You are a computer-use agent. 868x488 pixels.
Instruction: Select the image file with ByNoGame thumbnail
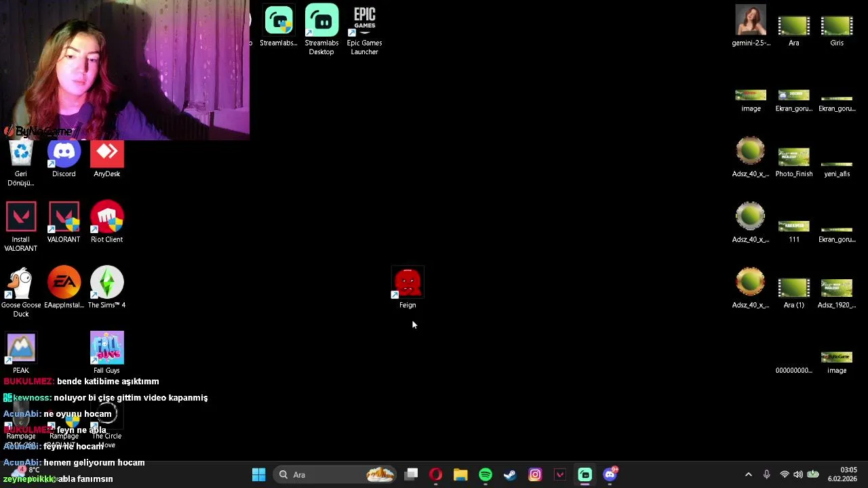click(x=837, y=363)
